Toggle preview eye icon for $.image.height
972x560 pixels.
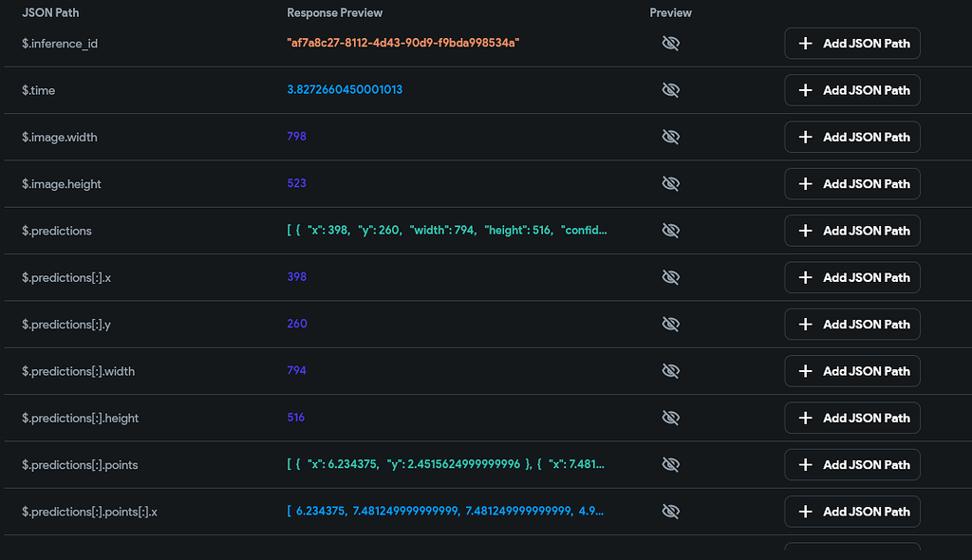pos(670,183)
